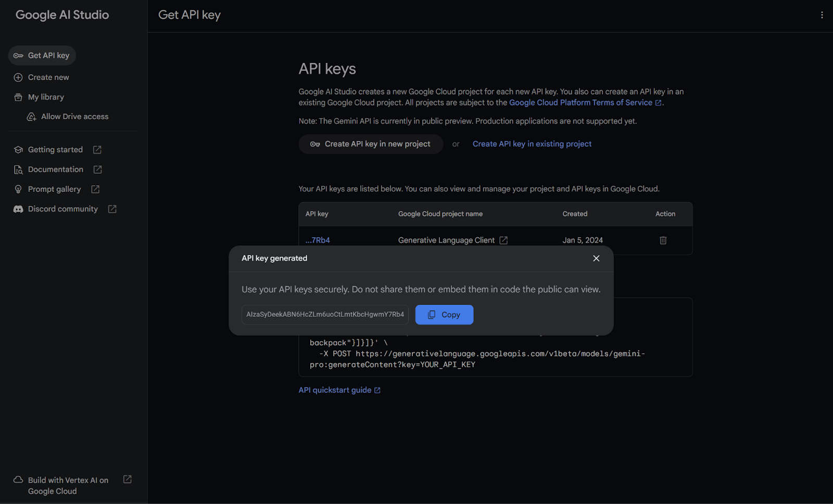Click the Documentation page icon
This screenshot has width=833, height=504.
[18, 170]
